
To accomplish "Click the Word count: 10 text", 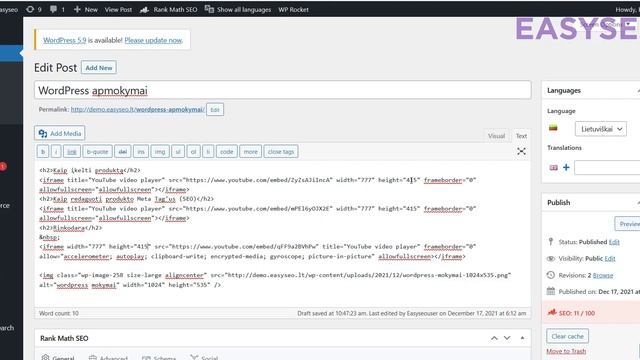I will pos(59,313).
